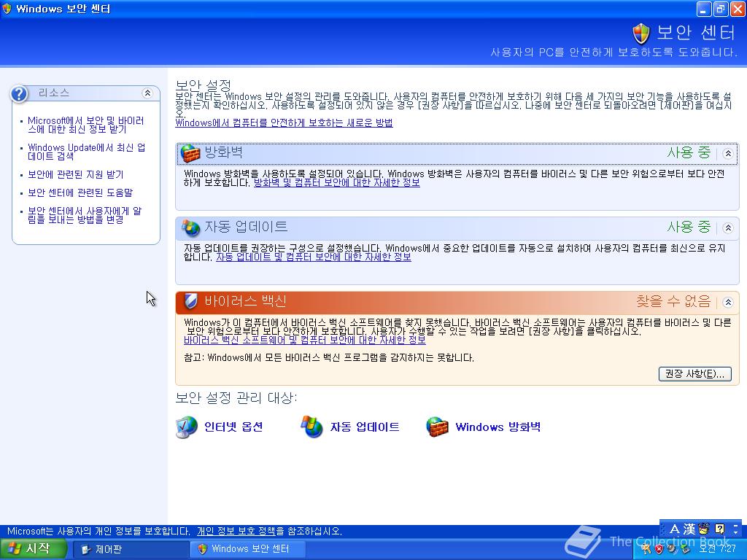Click the 보안 설정 관리 대상 heading
Screen dimensions: 747x560
click(236, 398)
